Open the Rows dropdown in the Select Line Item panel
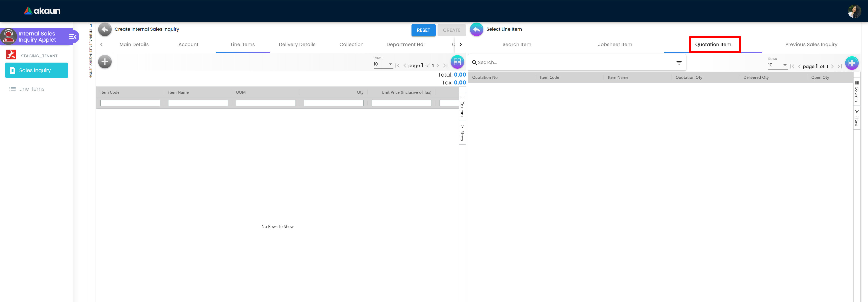Screen dimensions: 868x302 (x=777, y=65)
